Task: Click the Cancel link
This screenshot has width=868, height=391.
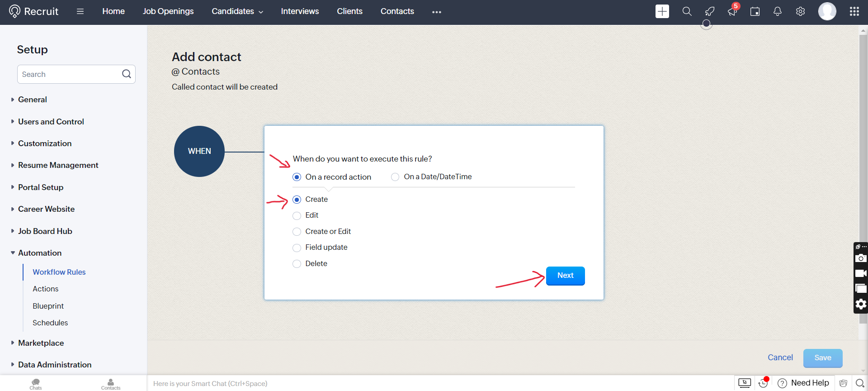Action: coord(780,358)
